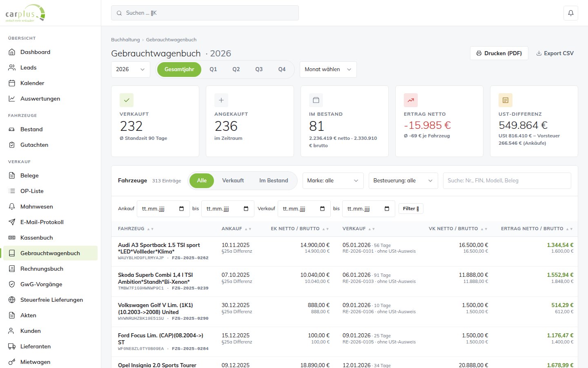Open Belege in sidebar

pyautogui.click(x=50, y=175)
